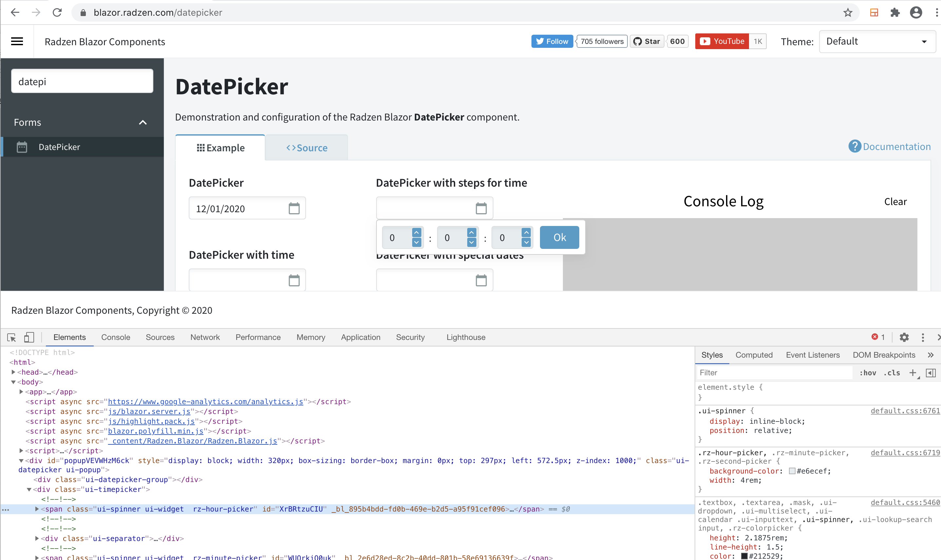The image size is (941, 560).
Task: Click the Documentation question mark icon
Action: (x=855, y=146)
